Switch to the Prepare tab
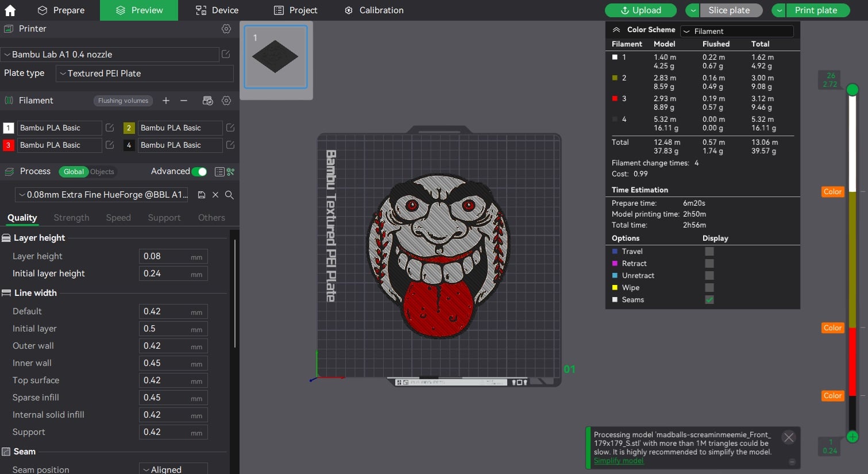Image resolution: width=868 pixels, height=474 pixels. coord(61,10)
